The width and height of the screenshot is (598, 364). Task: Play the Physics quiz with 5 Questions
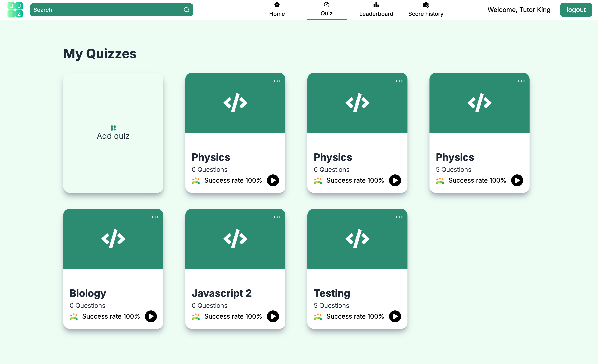[x=517, y=180]
